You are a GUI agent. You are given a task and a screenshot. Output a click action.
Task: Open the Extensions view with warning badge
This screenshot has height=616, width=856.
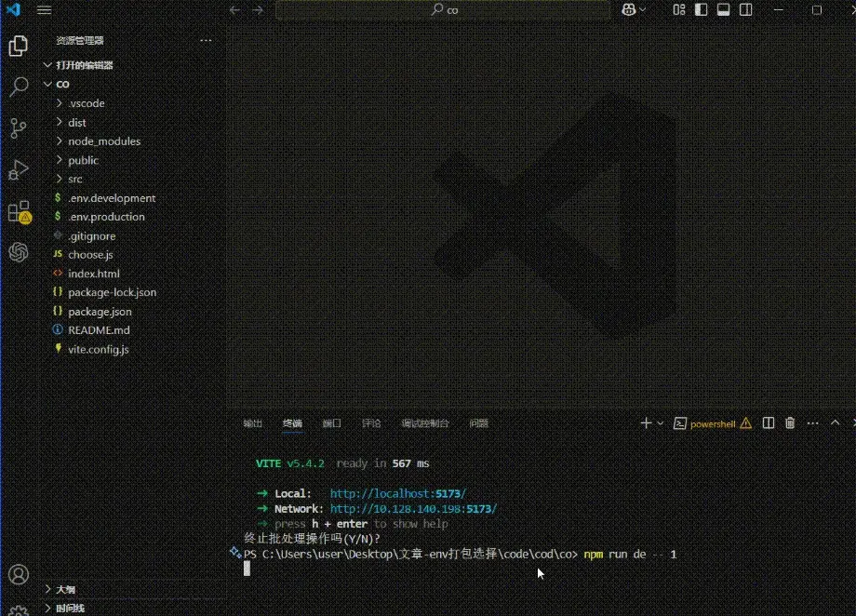click(x=20, y=212)
